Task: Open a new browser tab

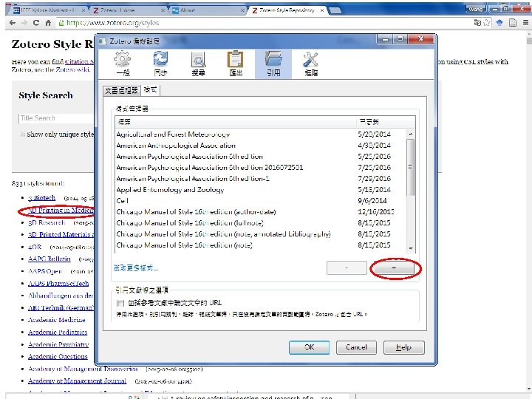Action: point(335,10)
